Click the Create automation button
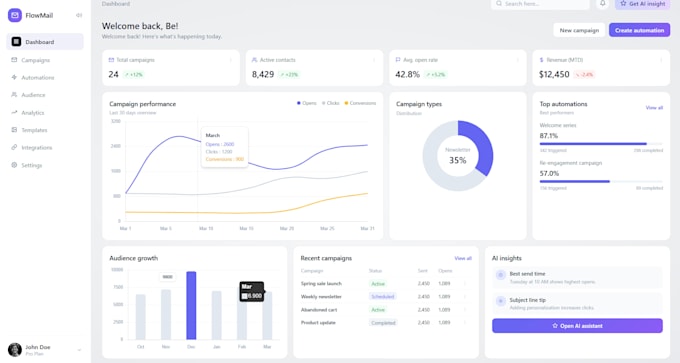The height and width of the screenshot is (363, 680). tap(639, 30)
